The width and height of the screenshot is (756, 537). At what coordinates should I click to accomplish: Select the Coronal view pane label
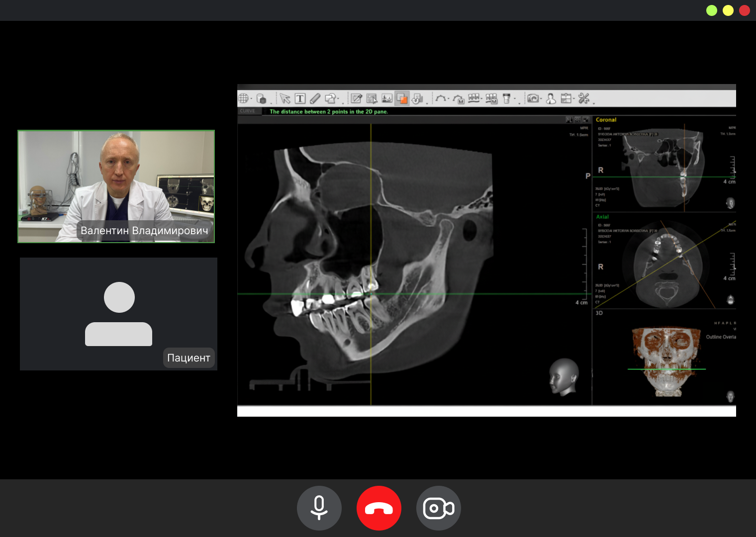tap(606, 120)
